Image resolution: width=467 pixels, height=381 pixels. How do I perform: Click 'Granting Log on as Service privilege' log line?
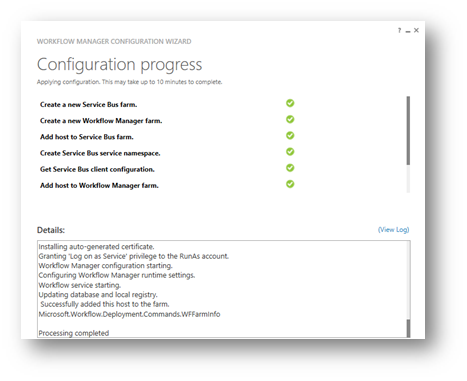[x=134, y=256]
